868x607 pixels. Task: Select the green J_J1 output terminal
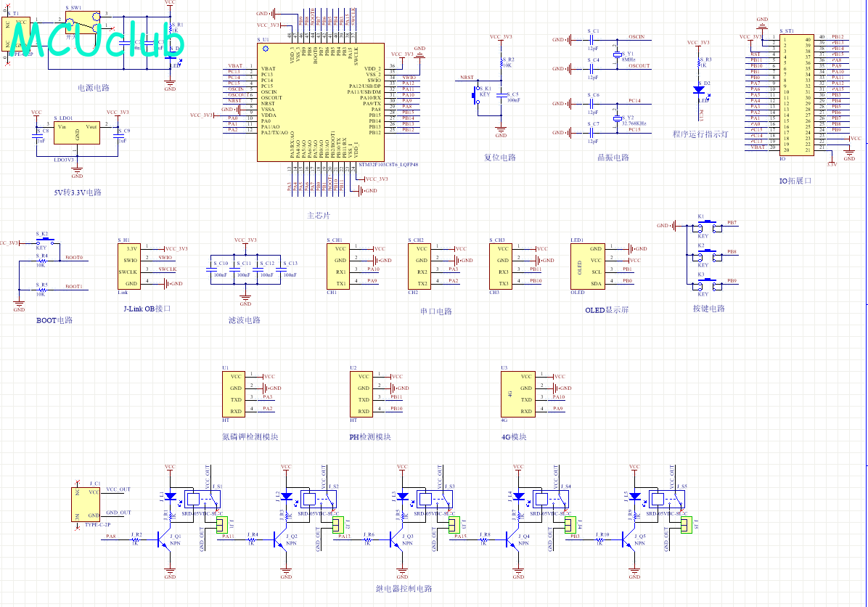click(x=221, y=525)
